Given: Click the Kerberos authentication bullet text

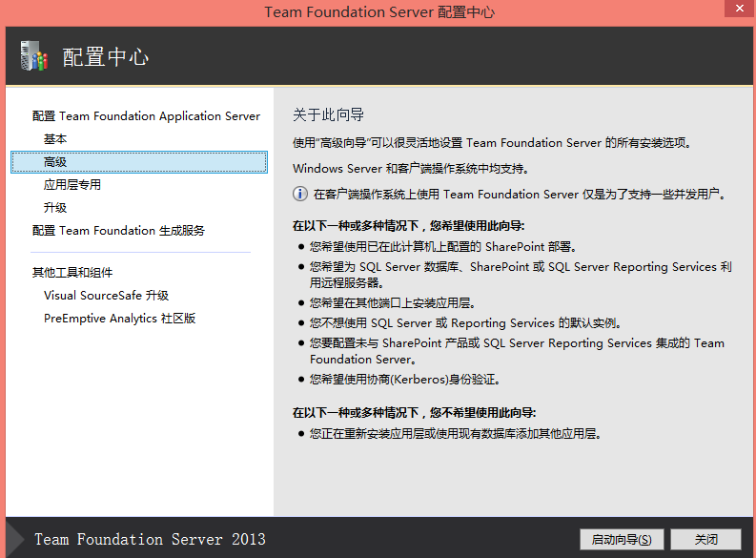Looking at the screenshot, I should click(x=405, y=380).
